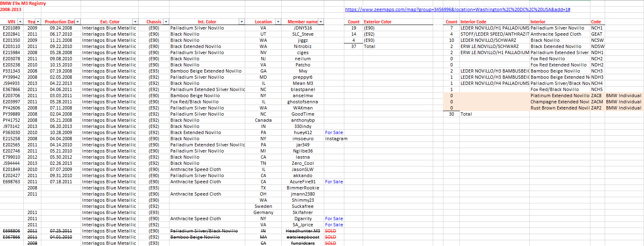644x246 pixels.
Task: Select interior code cell 'GEAT'
Action: pos(597,34)
